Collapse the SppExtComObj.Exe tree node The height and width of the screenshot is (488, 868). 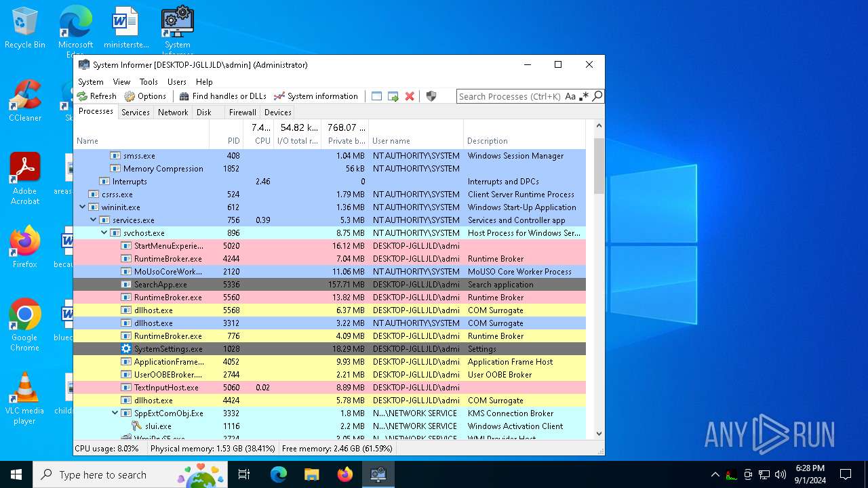click(115, 413)
